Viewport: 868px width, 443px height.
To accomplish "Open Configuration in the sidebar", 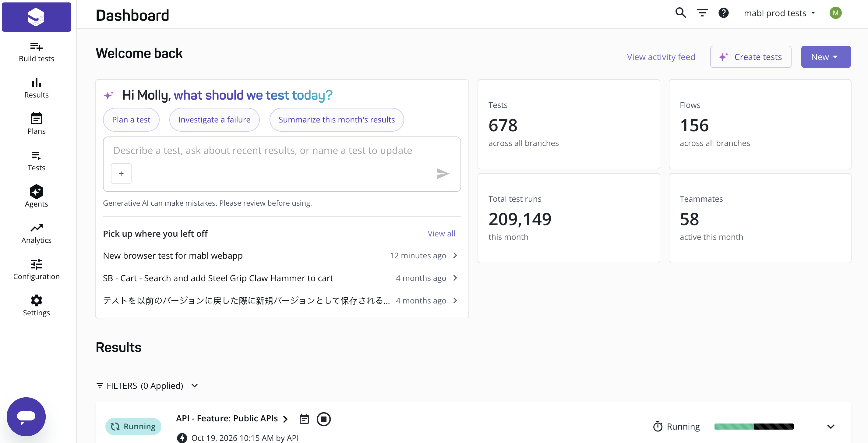I will pyautogui.click(x=36, y=270).
